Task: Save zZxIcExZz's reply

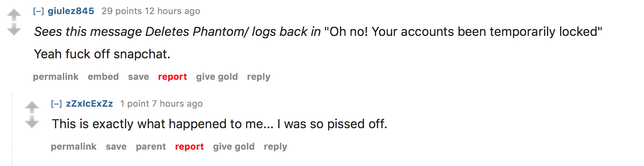Action: coord(116,147)
